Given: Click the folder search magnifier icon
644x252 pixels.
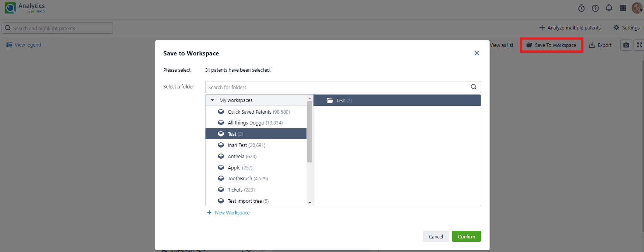Looking at the screenshot, I should pos(473,87).
